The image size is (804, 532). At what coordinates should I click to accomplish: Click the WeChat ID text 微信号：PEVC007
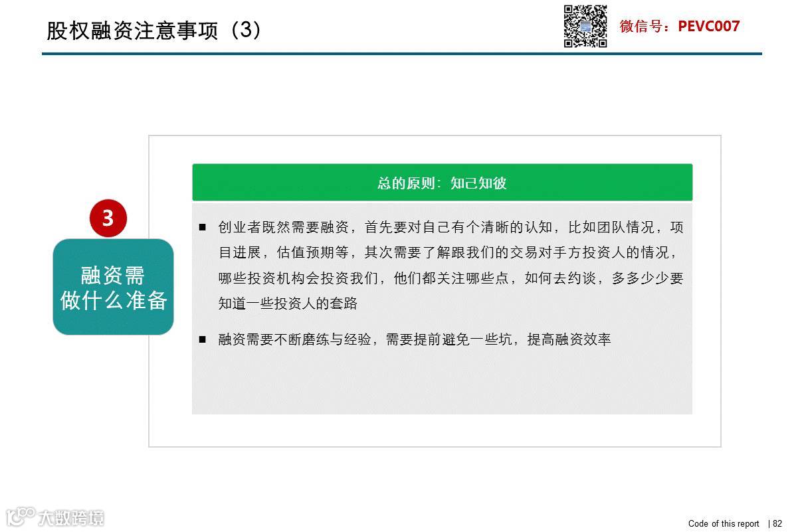[679, 27]
